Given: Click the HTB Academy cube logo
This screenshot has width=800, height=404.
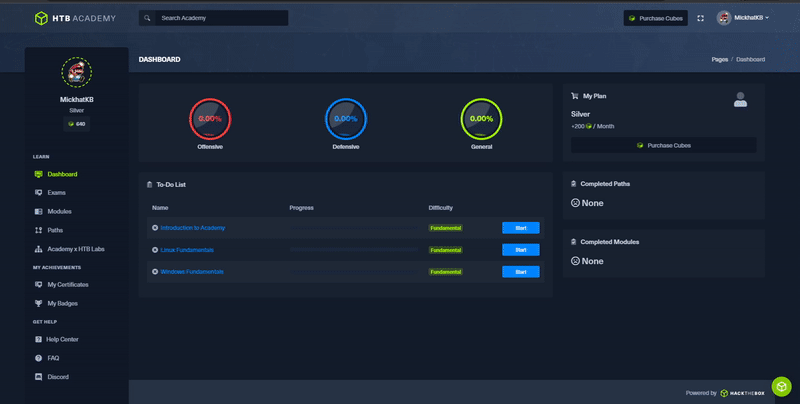Looking at the screenshot, I should click(x=41, y=18).
